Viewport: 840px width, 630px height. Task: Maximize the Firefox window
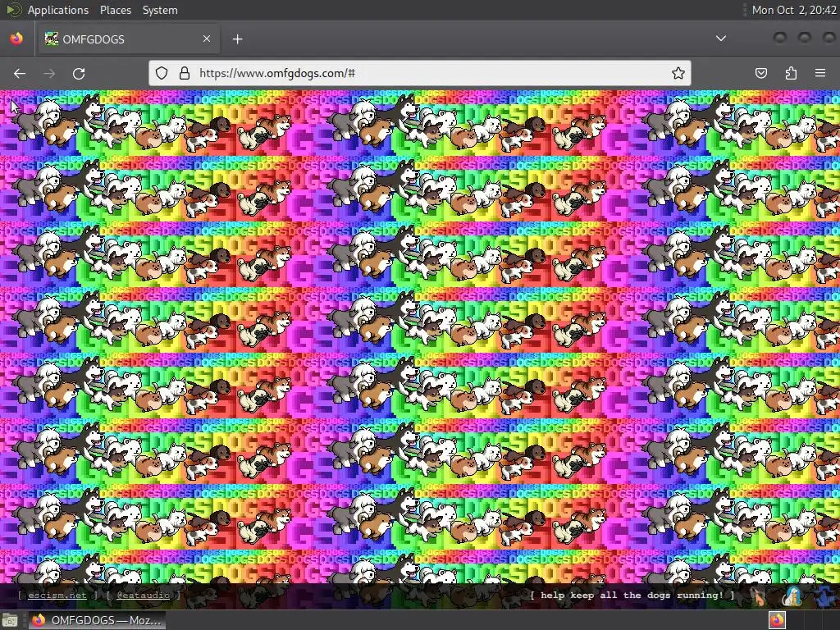805,37
